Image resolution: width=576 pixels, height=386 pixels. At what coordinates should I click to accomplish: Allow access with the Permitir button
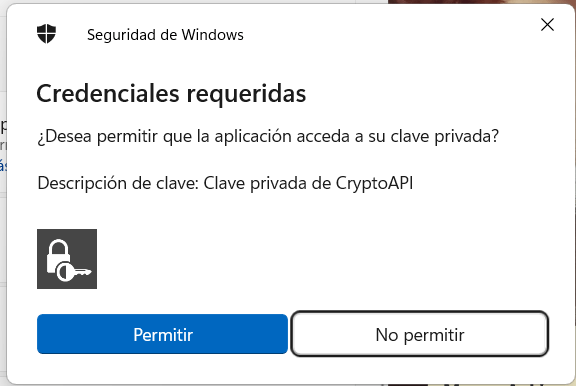click(162, 334)
